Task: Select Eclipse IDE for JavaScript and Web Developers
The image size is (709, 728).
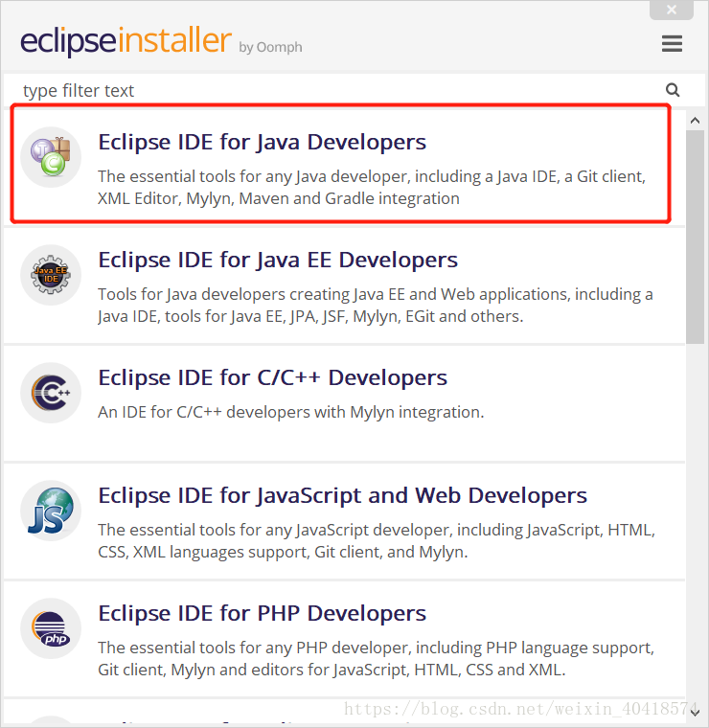Action: tap(343, 496)
